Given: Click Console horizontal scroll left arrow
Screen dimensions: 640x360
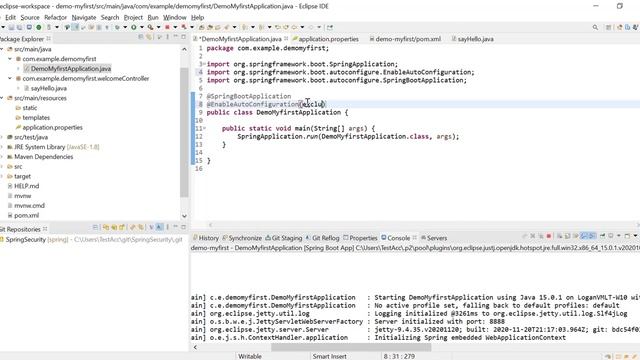Looking at the screenshot, I should click(x=195, y=347).
